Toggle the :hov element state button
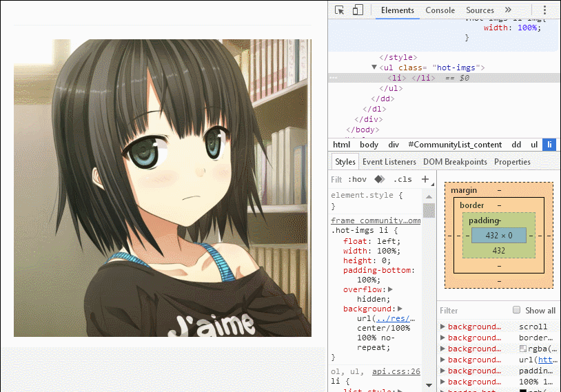The image size is (561, 392). pos(357,179)
